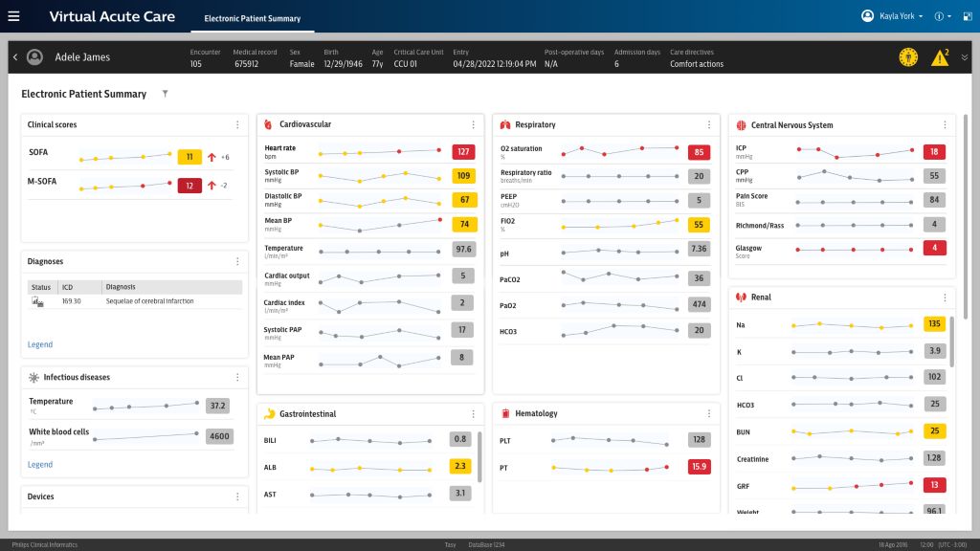
Task: Click the yellow body-map status icon
Action: point(908,56)
